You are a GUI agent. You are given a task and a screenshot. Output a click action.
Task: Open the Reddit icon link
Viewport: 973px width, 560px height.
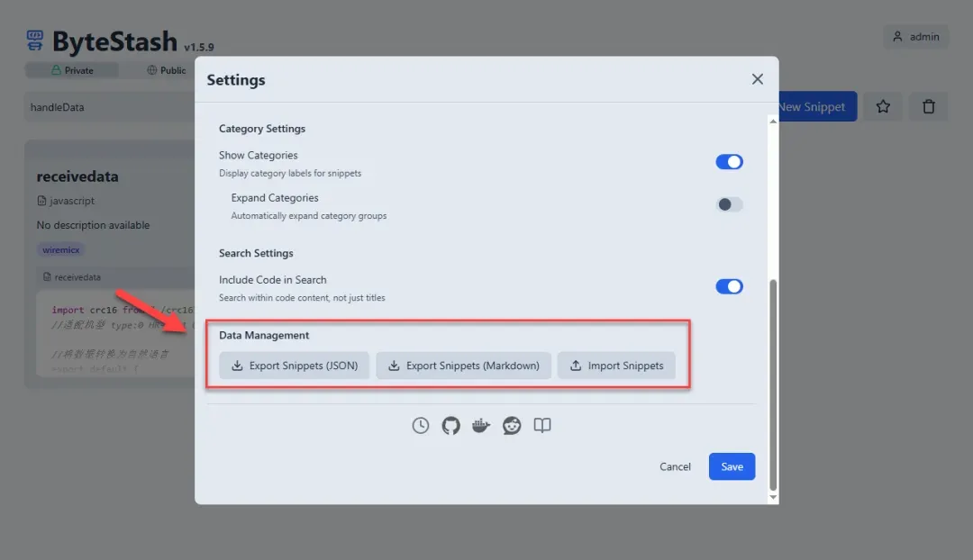coord(512,426)
